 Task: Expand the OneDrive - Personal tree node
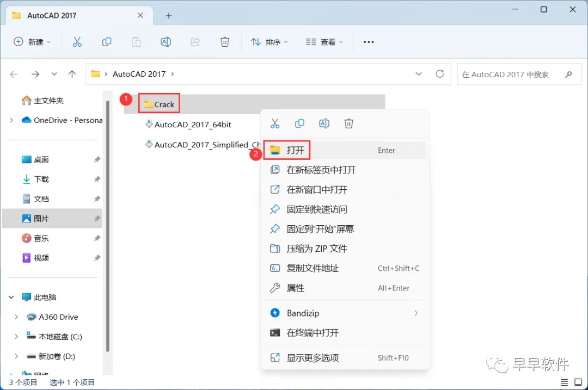click(x=11, y=120)
